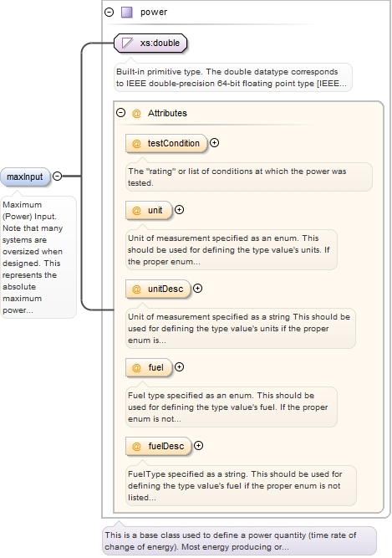Collapse the maxInput element node
This screenshot has width=392, height=558.
click(x=57, y=176)
